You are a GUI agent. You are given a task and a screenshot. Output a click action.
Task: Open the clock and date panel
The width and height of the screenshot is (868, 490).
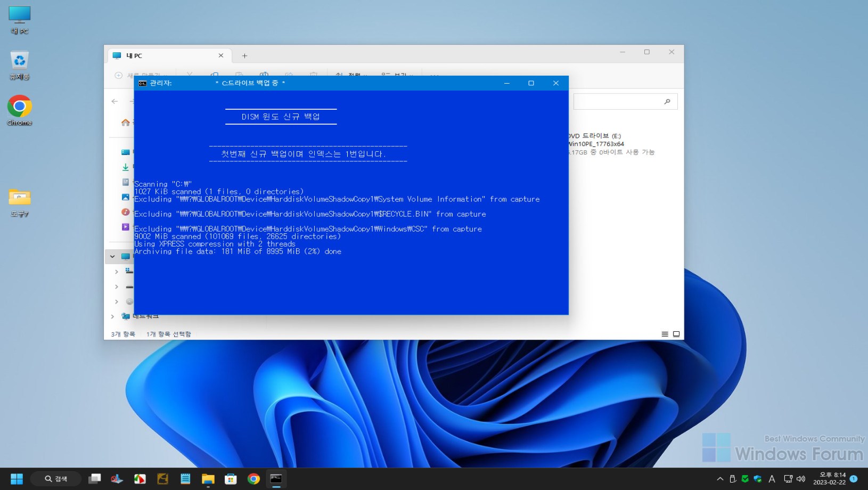[x=829, y=478]
